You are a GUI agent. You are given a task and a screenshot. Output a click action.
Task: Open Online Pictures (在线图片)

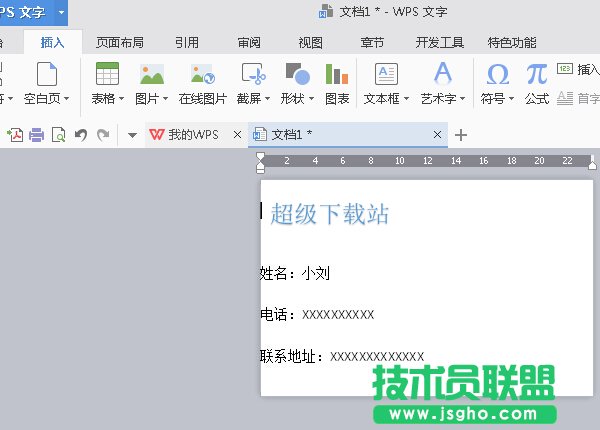click(202, 75)
